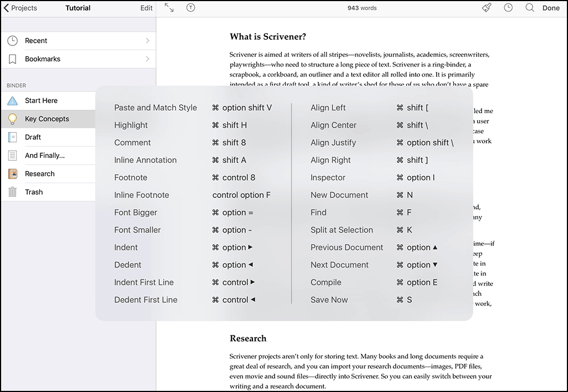Image resolution: width=568 pixels, height=392 pixels.
Task: Click 'Align Justify' shortcut label
Action: 333,142
